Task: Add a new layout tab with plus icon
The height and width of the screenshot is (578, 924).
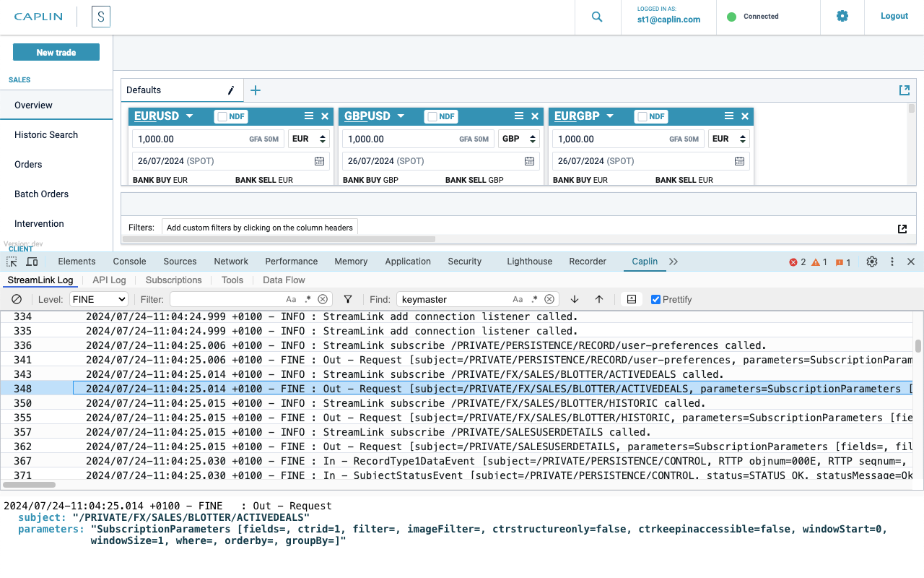Action: coord(256,90)
